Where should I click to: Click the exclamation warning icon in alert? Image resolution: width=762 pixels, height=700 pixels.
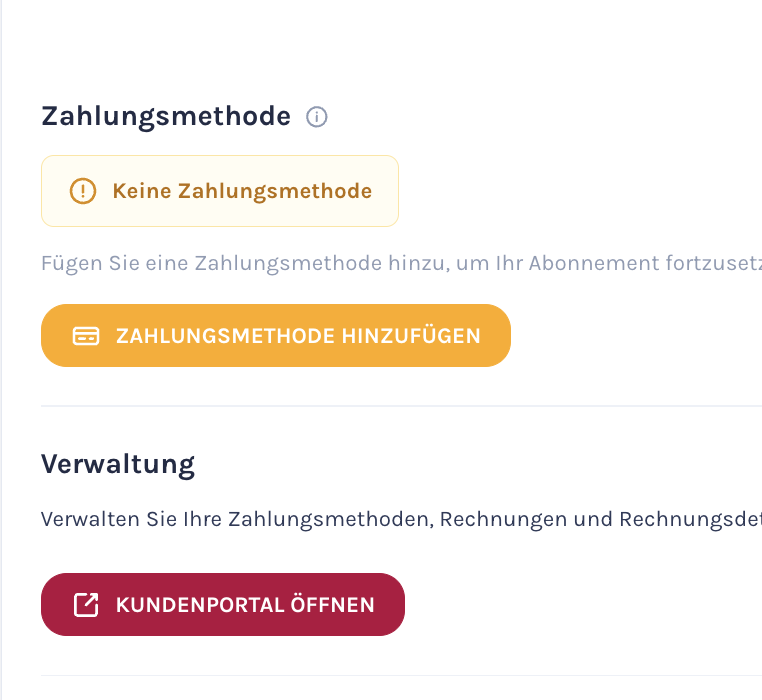[x=83, y=191]
